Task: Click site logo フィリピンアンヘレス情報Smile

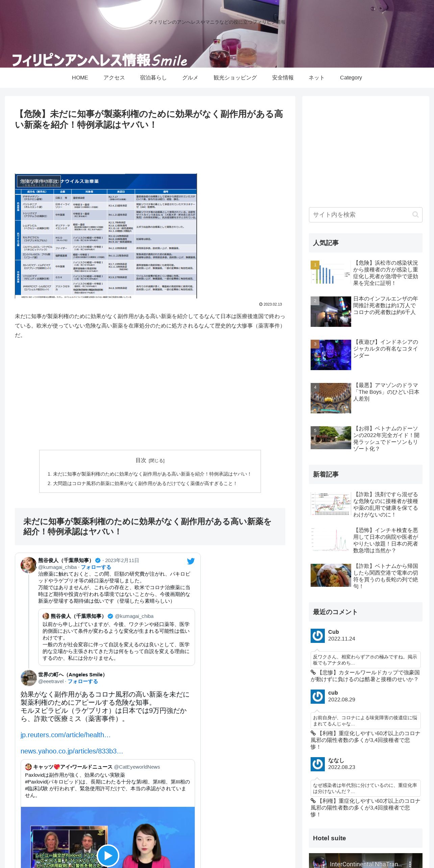Action: coord(99,60)
